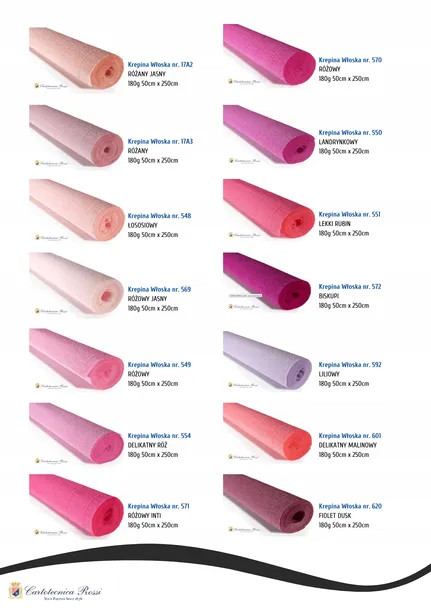Select the Fiolet Dusk mauve roll image
Image resolution: width=431 pixels, height=610 pixels.
pyautogui.click(x=268, y=503)
